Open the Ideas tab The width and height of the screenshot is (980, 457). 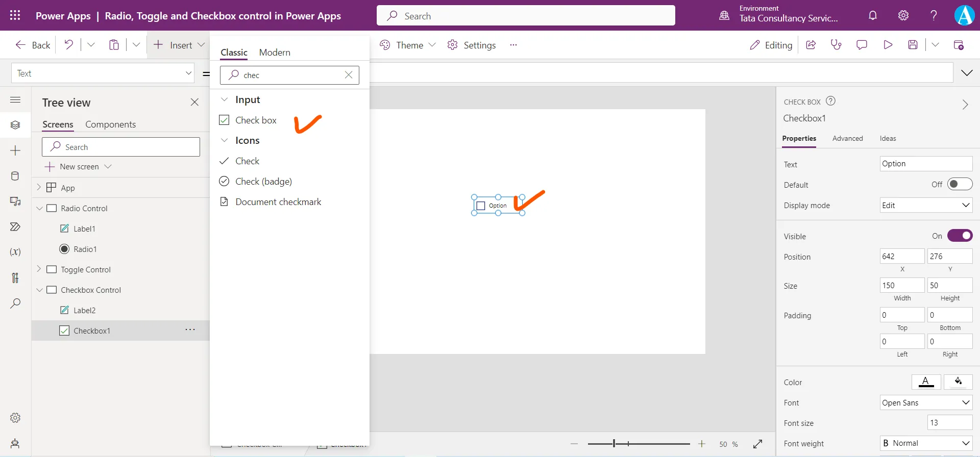(x=888, y=138)
